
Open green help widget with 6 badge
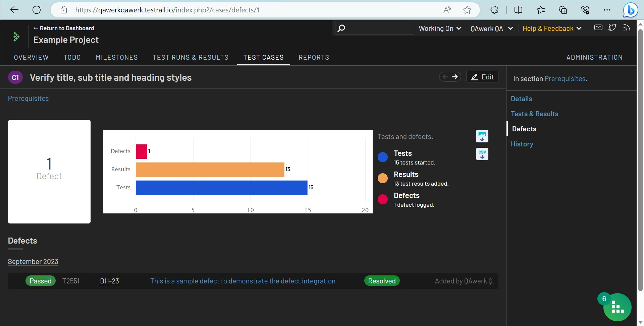617,307
